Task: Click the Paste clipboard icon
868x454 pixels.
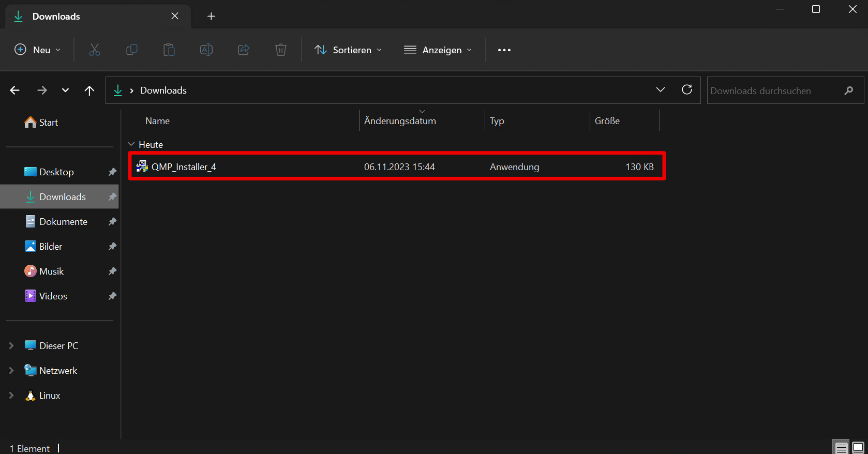Action: [x=169, y=50]
